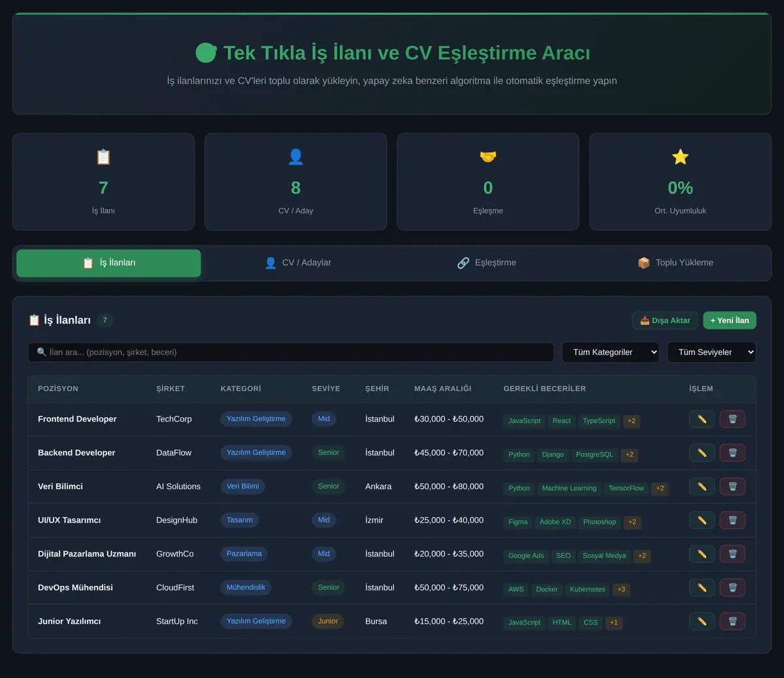Select the Toplu Yükleme tab
The height and width of the screenshot is (678, 784).
pos(676,263)
